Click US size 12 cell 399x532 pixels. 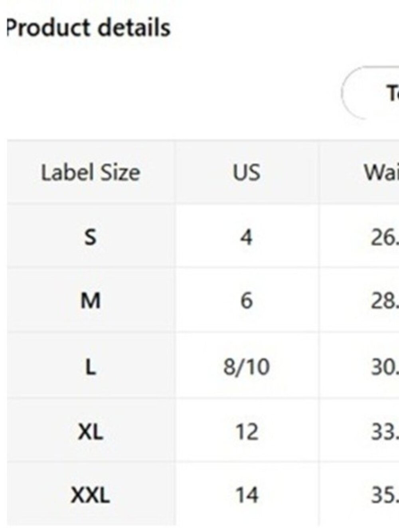pos(247,431)
